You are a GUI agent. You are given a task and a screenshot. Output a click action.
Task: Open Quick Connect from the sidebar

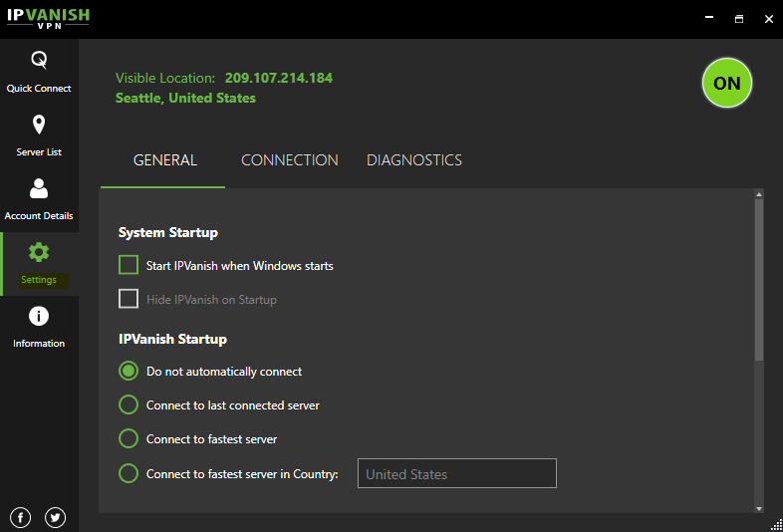(x=39, y=72)
